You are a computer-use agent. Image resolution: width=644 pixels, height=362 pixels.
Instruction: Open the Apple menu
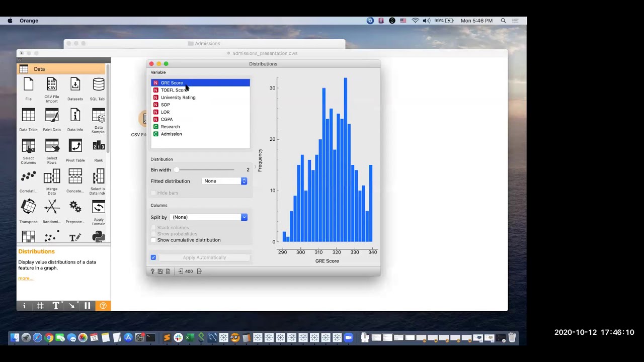(10, 21)
